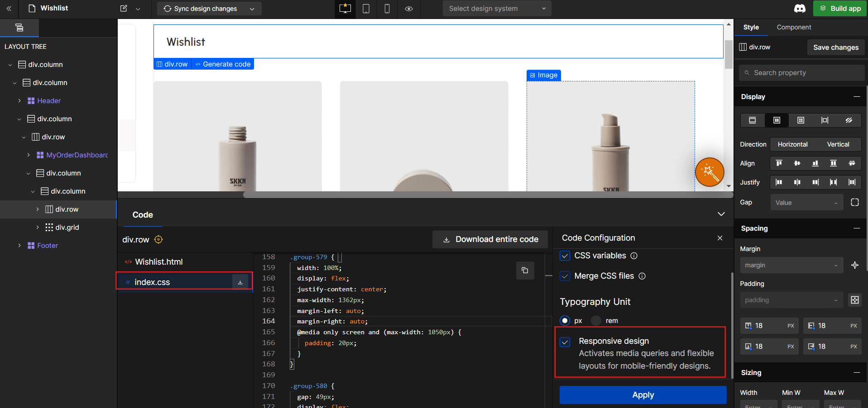
Task: Close the Code Configuration panel
Action: [x=720, y=238]
